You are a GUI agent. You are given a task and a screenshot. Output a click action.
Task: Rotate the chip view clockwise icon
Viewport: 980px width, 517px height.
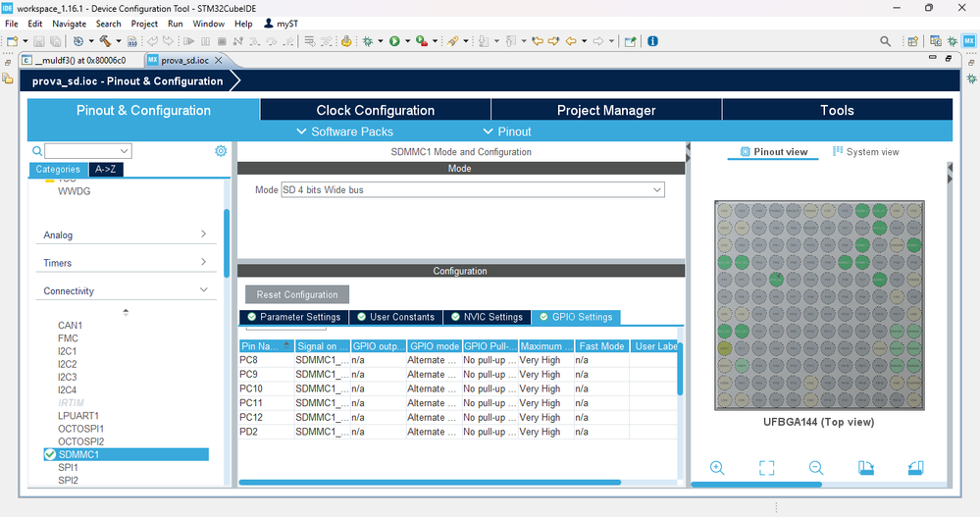pyautogui.click(x=865, y=468)
